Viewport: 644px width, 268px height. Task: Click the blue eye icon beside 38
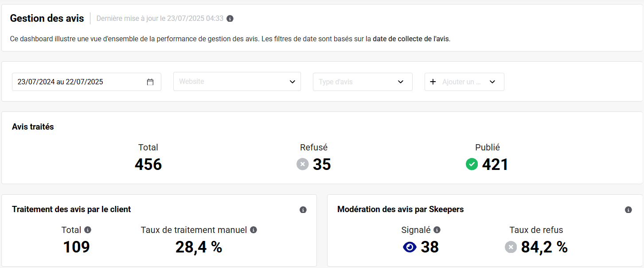[x=410, y=247]
